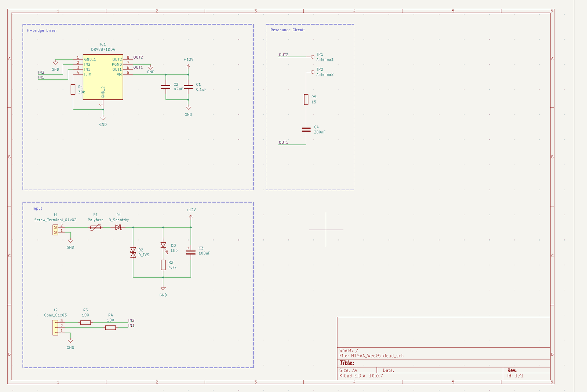Select capacitor C1 0.1uF symbol
587x392 pixels.
point(188,87)
